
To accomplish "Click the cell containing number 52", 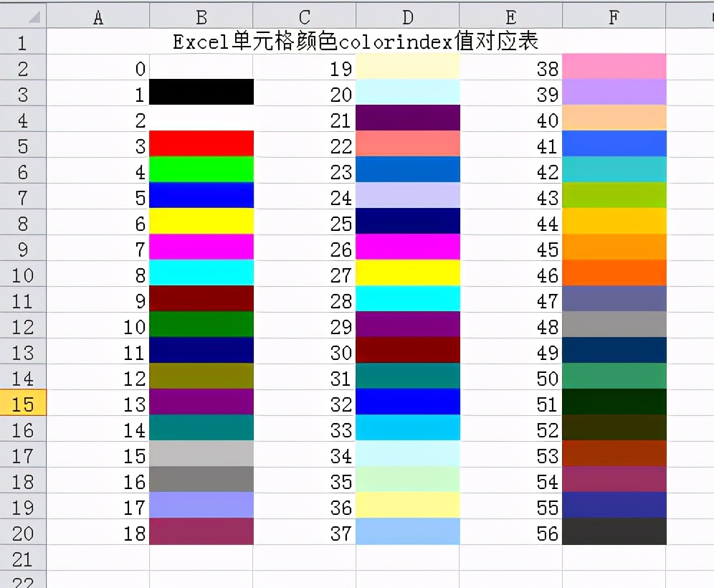I will [x=511, y=429].
